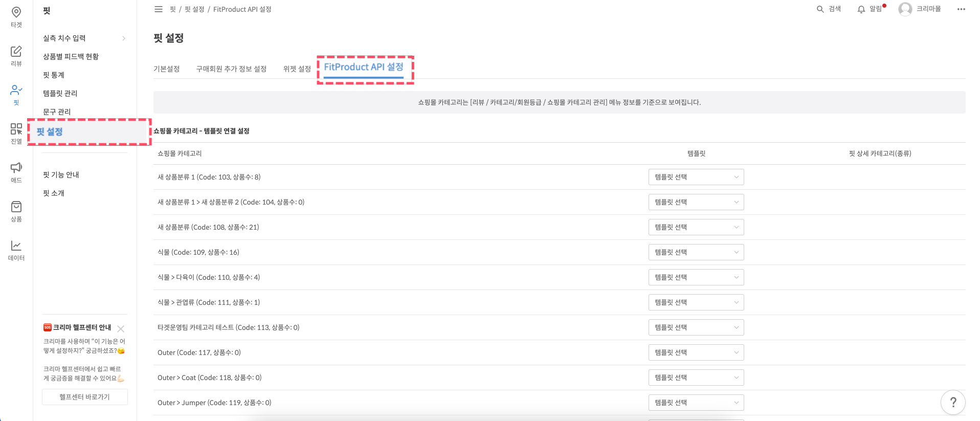The image size is (980, 421).
Task: Open the 애드 megaphone icon
Action: pyautogui.click(x=16, y=168)
